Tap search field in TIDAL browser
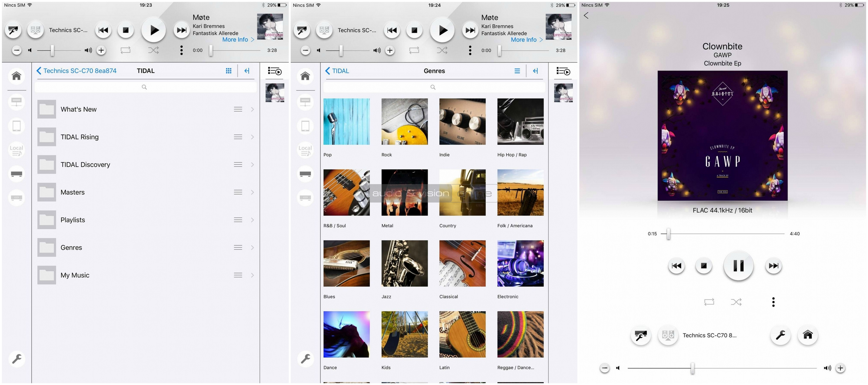The height and width of the screenshot is (385, 868). point(145,87)
